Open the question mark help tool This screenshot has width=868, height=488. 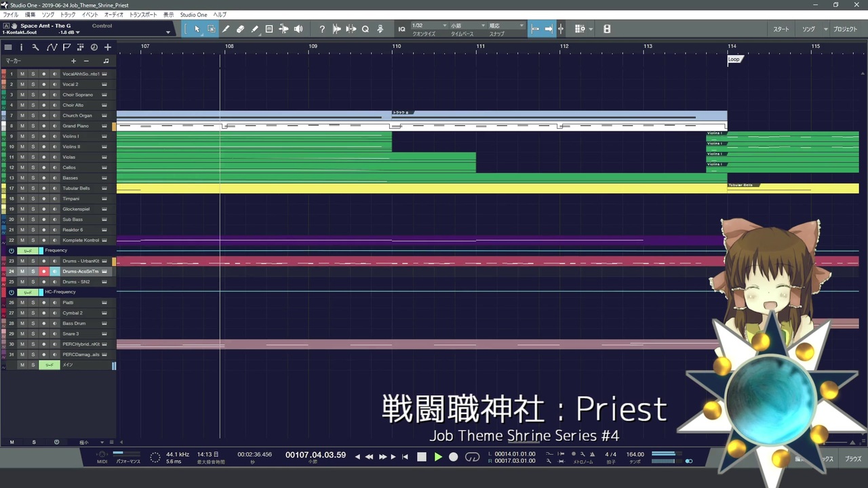tap(322, 29)
